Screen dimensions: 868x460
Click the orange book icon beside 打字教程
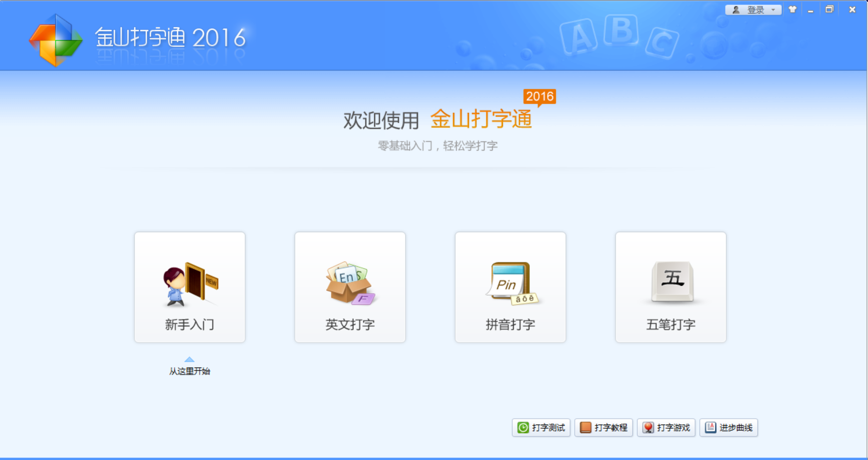(585, 427)
